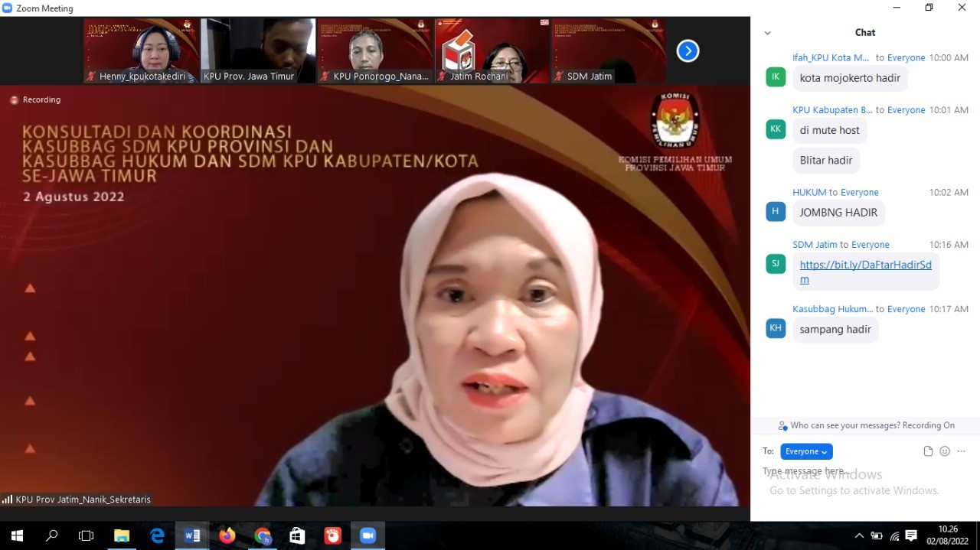980x550 pixels.
Task: Open Mozilla Firefox from the taskbar
Action: 227,536
